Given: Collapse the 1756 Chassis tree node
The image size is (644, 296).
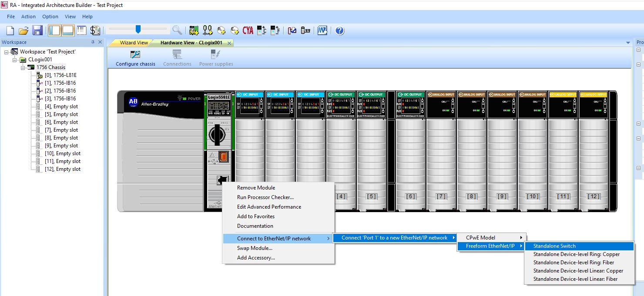Looking at the screenshot, I should coord(22,67).
